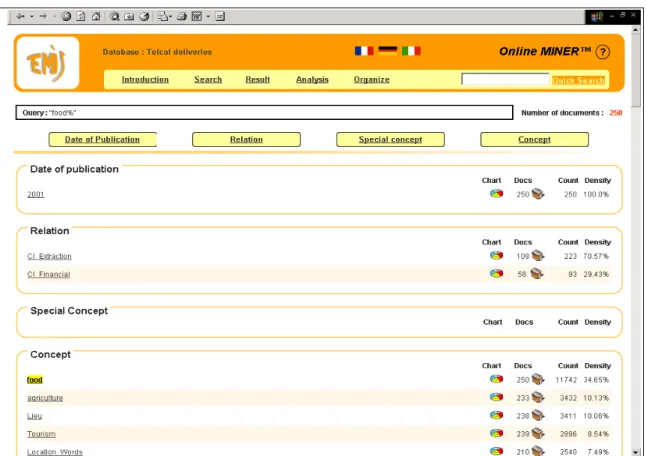Open the Analysis menu item
This screenshot has width=646, height=456.
pos(312,80)
